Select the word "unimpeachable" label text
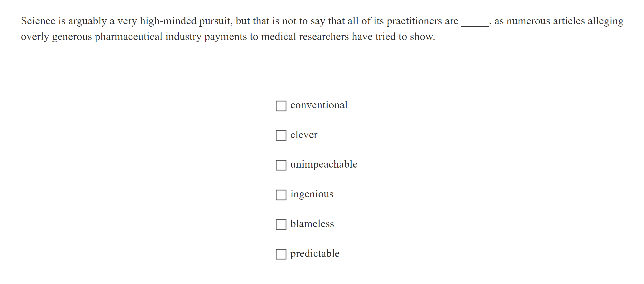The width and height of the screenshot is (644, 284). 324,164
